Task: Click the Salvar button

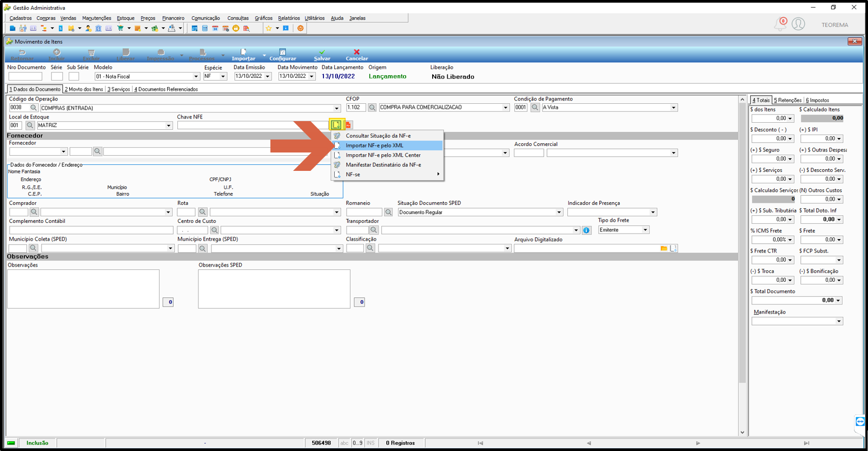Action: pos(322,55)
